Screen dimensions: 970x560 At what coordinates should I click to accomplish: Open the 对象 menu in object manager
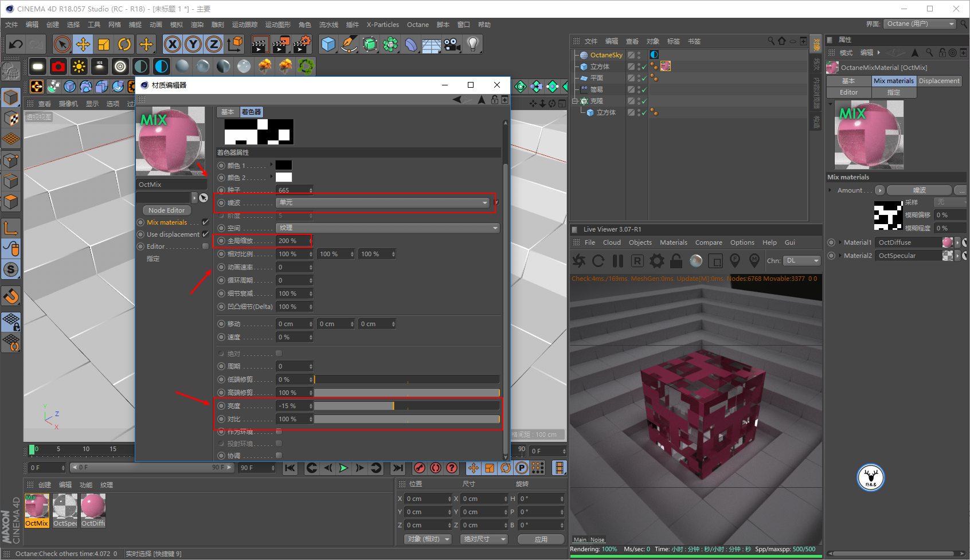[653, 41]
